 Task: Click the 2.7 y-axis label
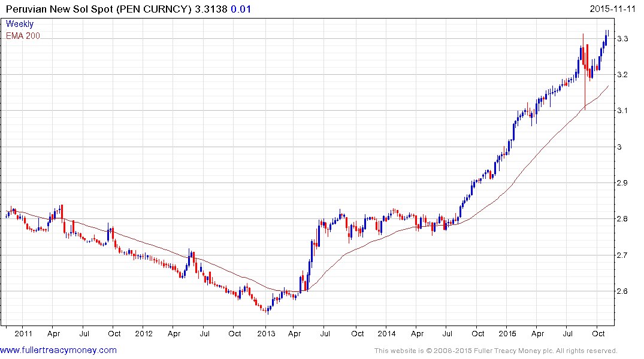click(622, 255)
